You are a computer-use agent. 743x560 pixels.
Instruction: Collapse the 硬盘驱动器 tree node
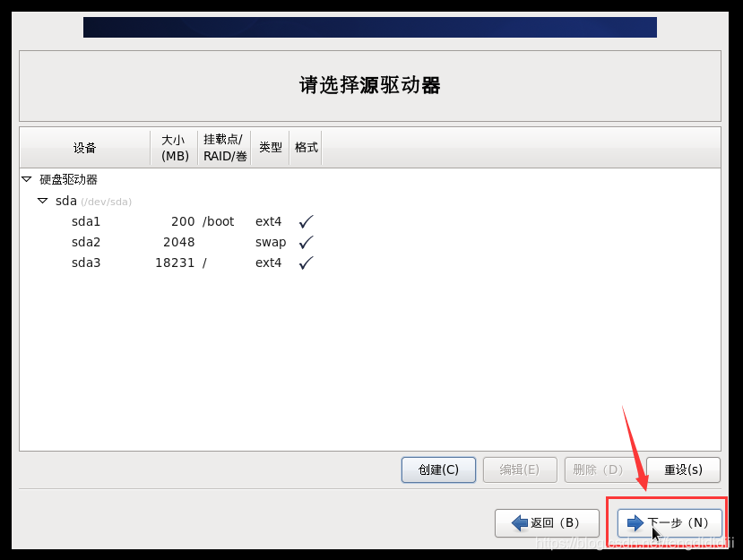coord(27,179)
